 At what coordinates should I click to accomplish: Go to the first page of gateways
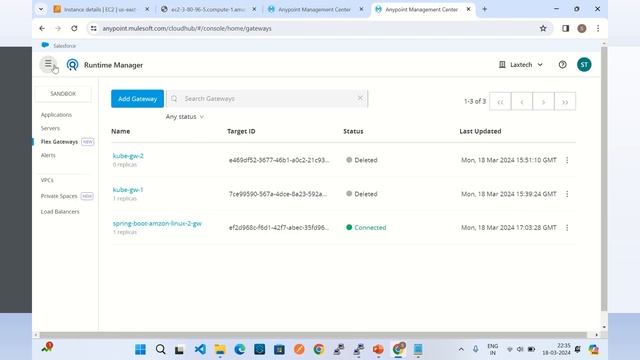[x=500, y=102]
